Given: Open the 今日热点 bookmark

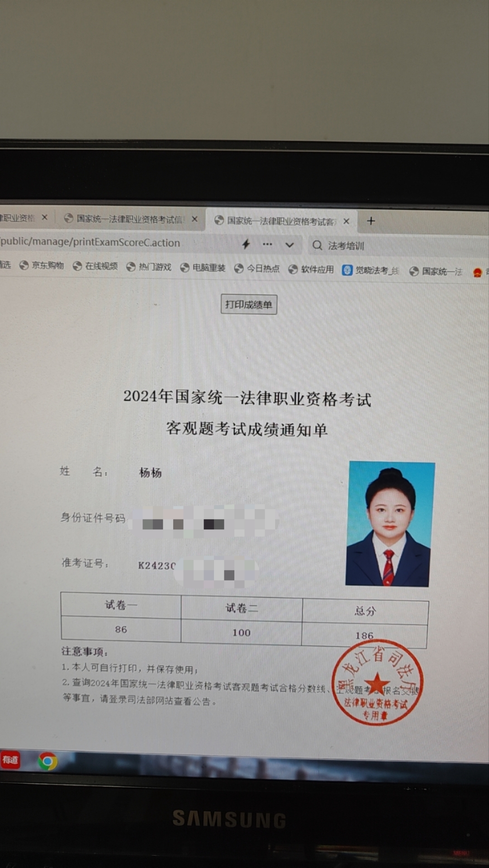Looking at the screenshot, I should click(x=257, y=269).
